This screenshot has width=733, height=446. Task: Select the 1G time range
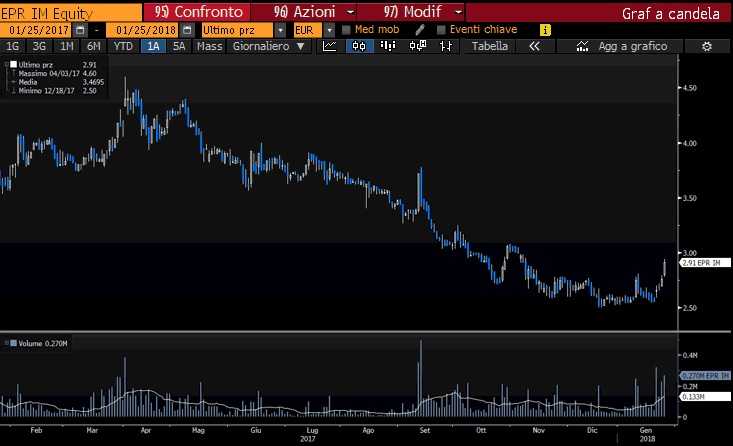(13, 46)
